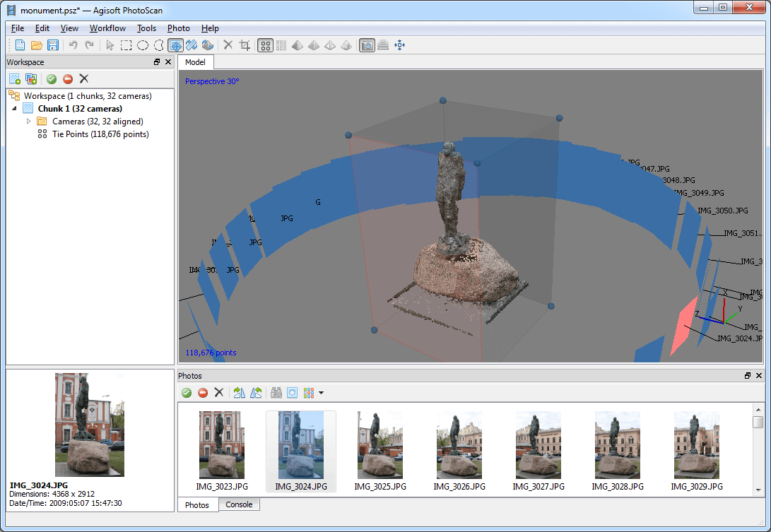Switch to Solid model view
This screenshot has width=771, height=532.
tap(314, 45)
